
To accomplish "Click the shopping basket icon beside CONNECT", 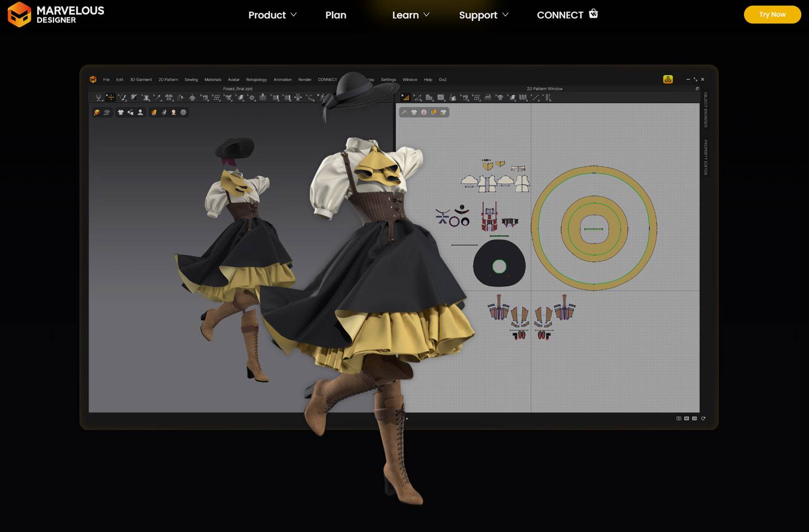I will coord(593,14).
